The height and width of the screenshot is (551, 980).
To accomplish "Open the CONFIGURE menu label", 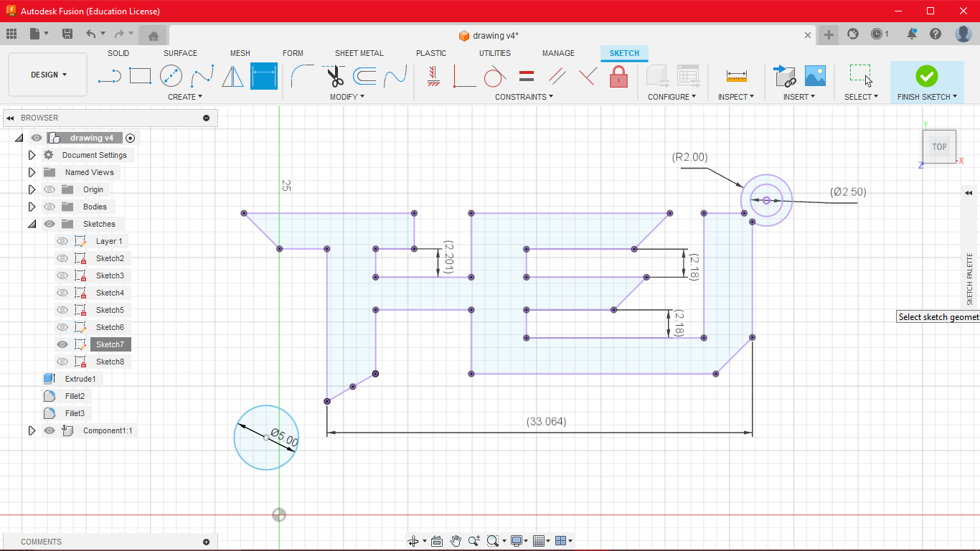I will (x=672, y=97).
